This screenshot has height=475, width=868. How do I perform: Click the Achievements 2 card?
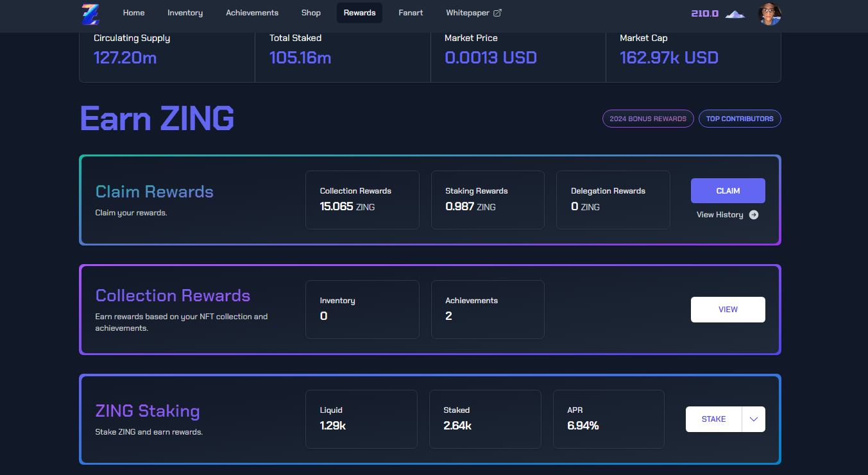pos(488,310)
